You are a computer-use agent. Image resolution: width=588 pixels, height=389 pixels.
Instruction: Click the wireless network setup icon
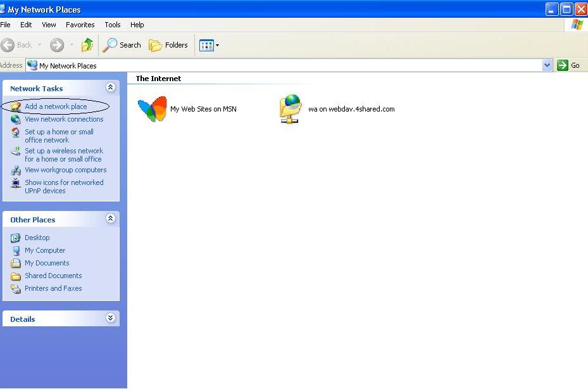coord(15,151)
